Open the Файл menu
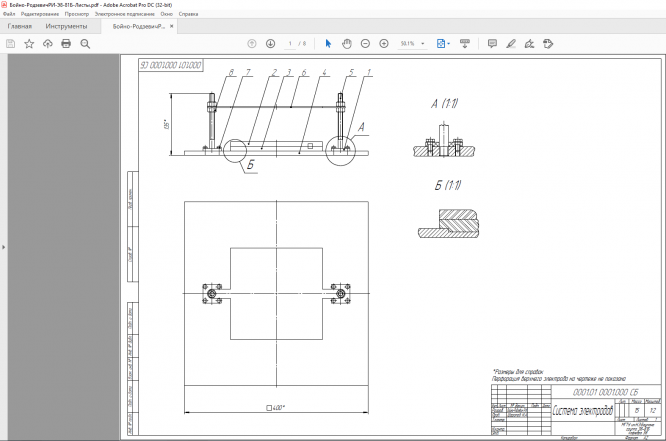Image resolution: width=666 pixels, height=441 pixels. pyautogui.click(x=9, y=14)
